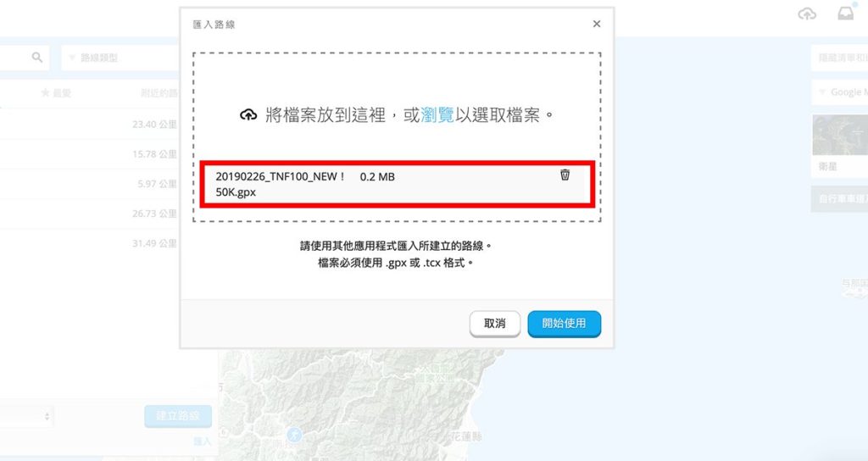The width and height of the screenshot is (868, 461).
Task: Select the 31.49 公里 route row
Action: coord(90,243)
